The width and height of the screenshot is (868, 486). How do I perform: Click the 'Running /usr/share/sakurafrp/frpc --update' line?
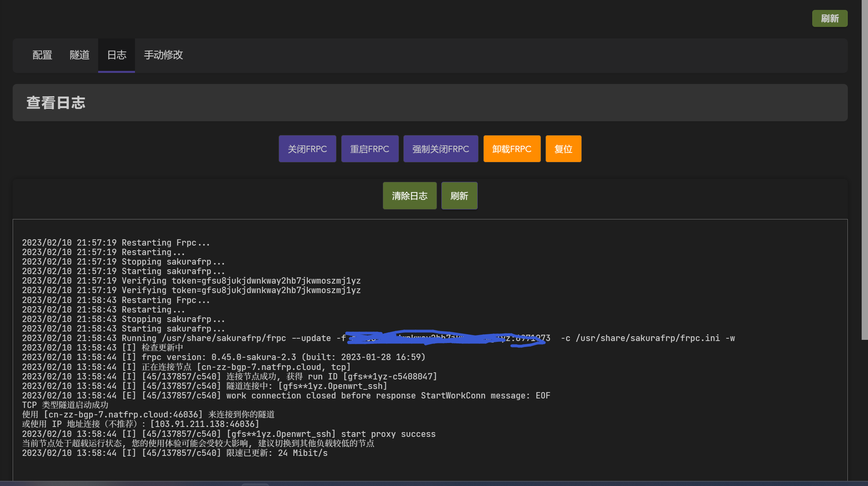pos(378,338)
